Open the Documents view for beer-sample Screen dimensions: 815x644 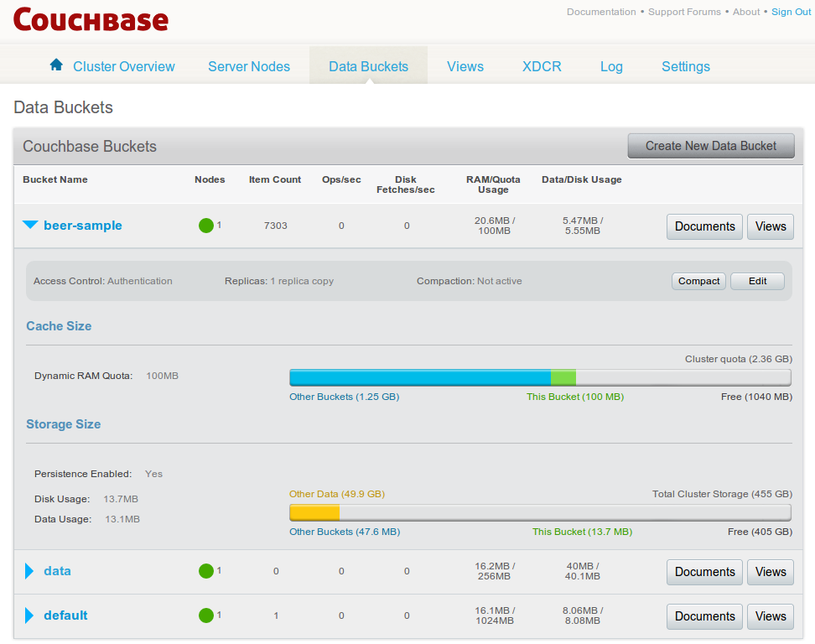click(x=704, y=226)
